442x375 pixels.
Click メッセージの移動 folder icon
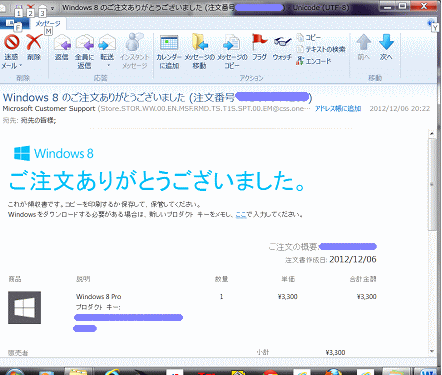(199, 42)
